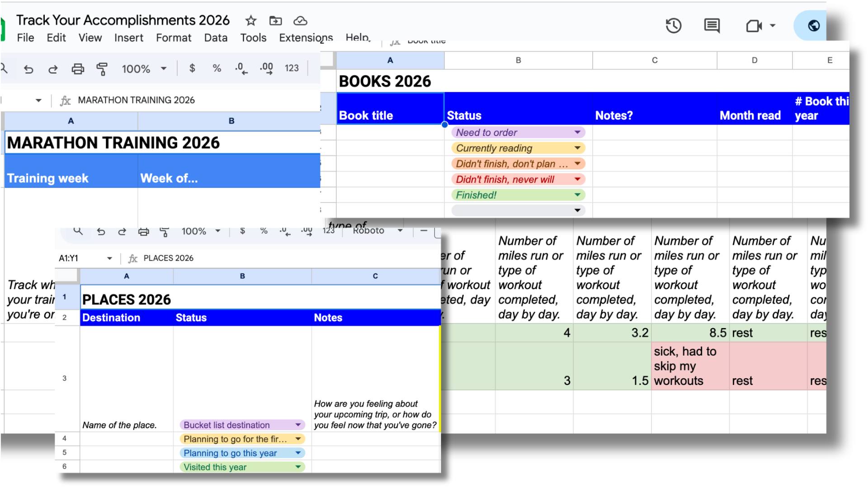Expand the green Finished! status dropdown

[x=577, y=195]
